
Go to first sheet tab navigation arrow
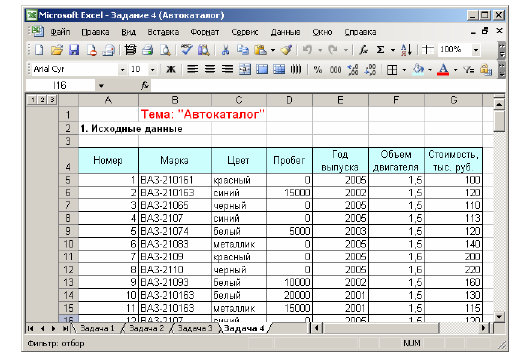[x=30, y=328]
